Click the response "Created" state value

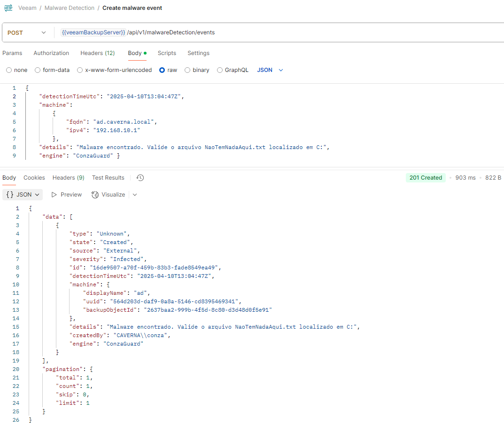(115, 242)
